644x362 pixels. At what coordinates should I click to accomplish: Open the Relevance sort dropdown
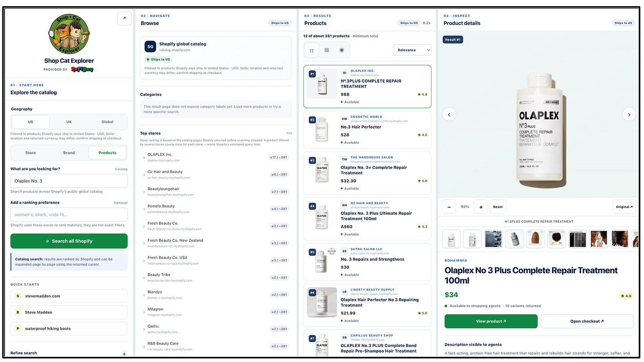click(412, 50)
